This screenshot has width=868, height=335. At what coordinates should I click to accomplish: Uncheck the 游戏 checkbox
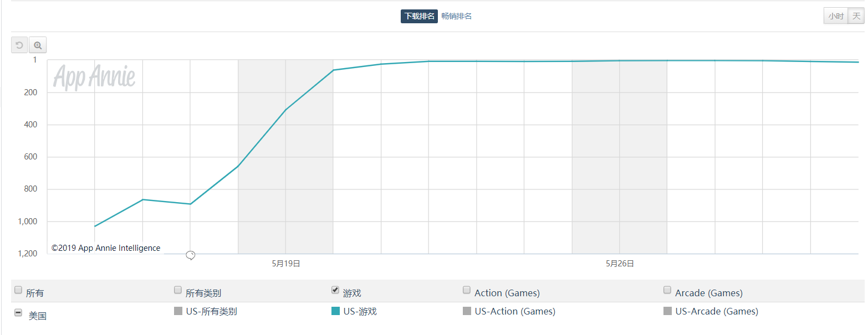pyautogui.click(x=335, y=290)
